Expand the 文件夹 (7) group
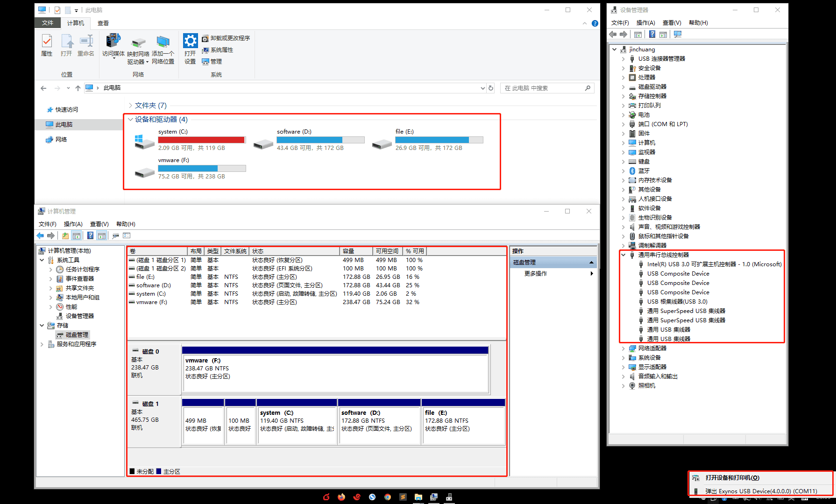 point(130,106)
